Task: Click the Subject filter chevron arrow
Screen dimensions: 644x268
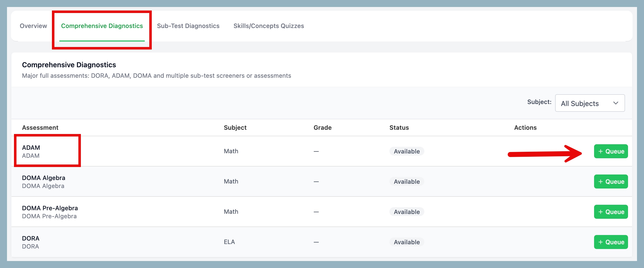Action: 616,103
